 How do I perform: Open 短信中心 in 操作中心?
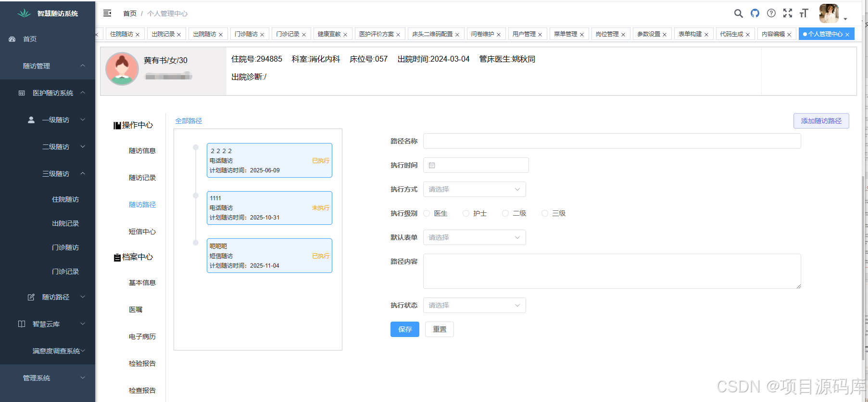tap(142, 232)
